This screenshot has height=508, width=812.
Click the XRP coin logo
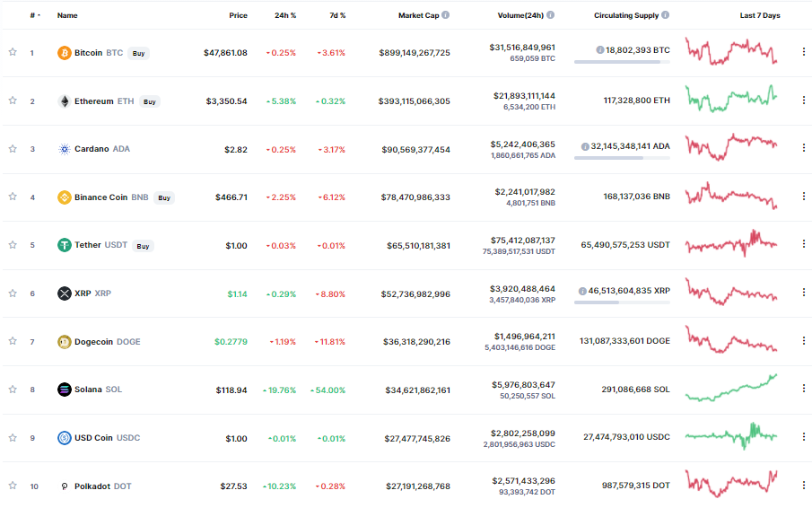point(65,293)
